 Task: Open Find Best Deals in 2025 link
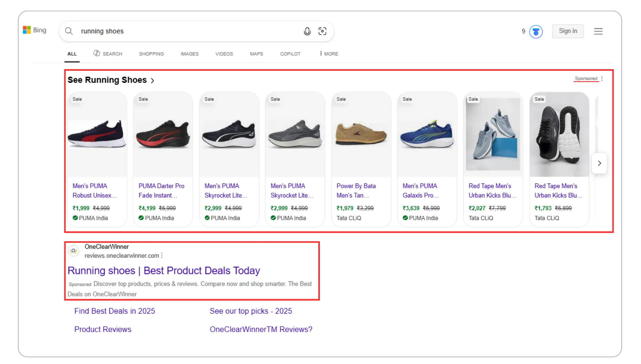[x=114, y=311]
